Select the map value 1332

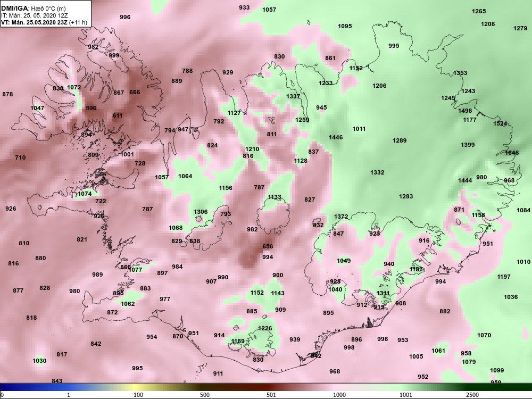(x=377, y=172)
